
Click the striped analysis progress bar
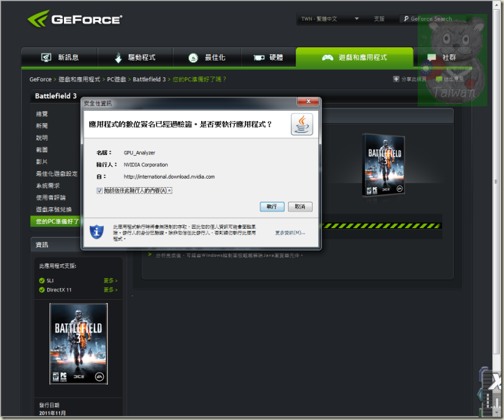[x=381, y=226]
